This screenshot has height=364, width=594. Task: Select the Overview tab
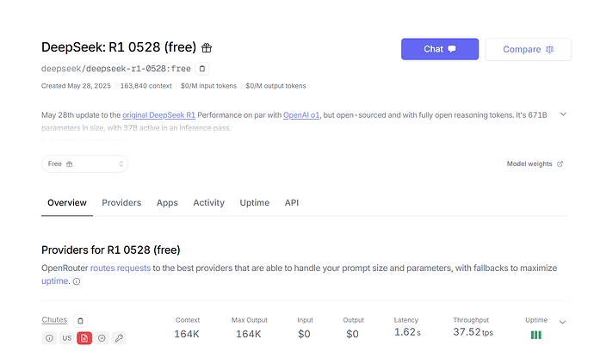click(x=67, y=203)
